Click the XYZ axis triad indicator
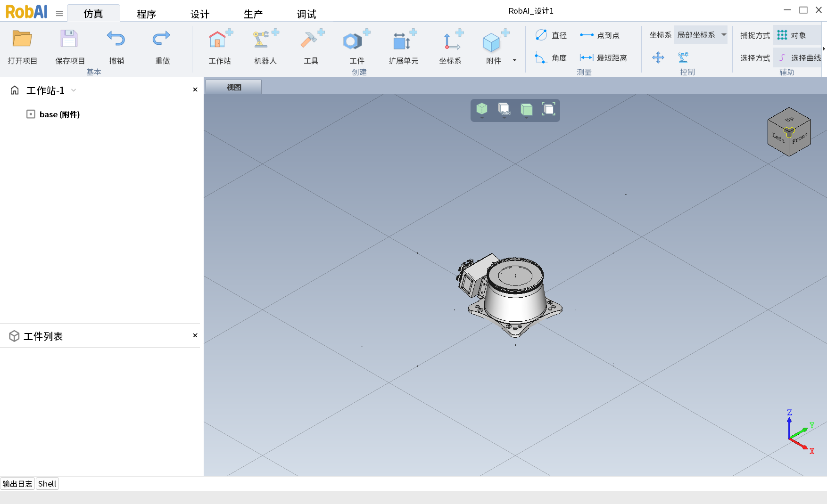 [800, 432]
